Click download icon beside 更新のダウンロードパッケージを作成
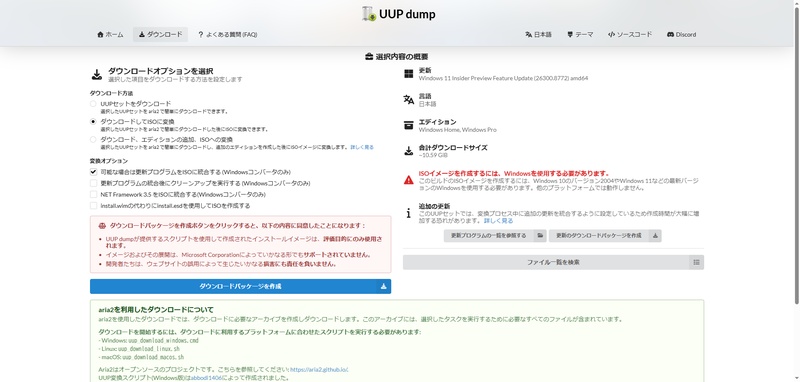This screenshot has height=382, width=800. [655, 236]
